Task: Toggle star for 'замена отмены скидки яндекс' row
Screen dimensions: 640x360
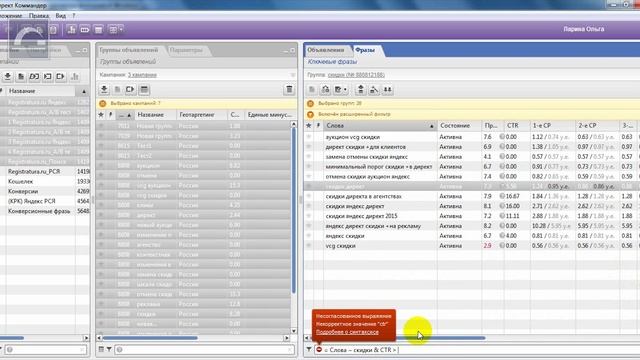Action: [309, 157]
